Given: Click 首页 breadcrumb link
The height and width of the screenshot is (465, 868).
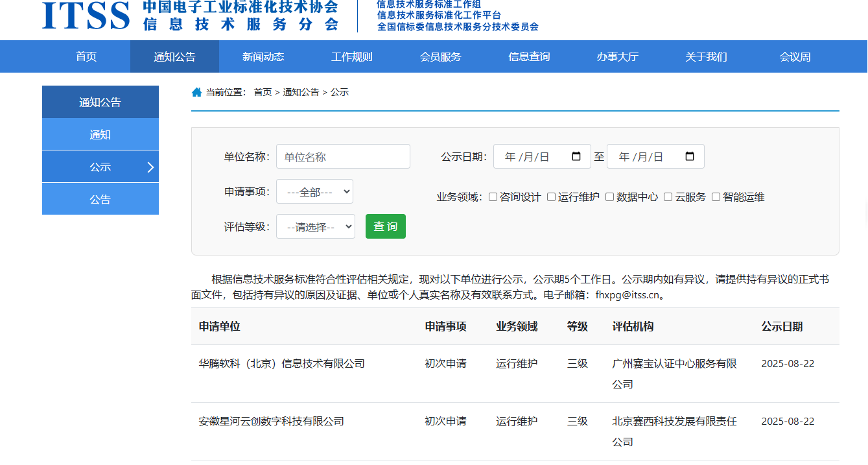Looking at the screenshot, I should pyautogui.click(x=263, y=92).
